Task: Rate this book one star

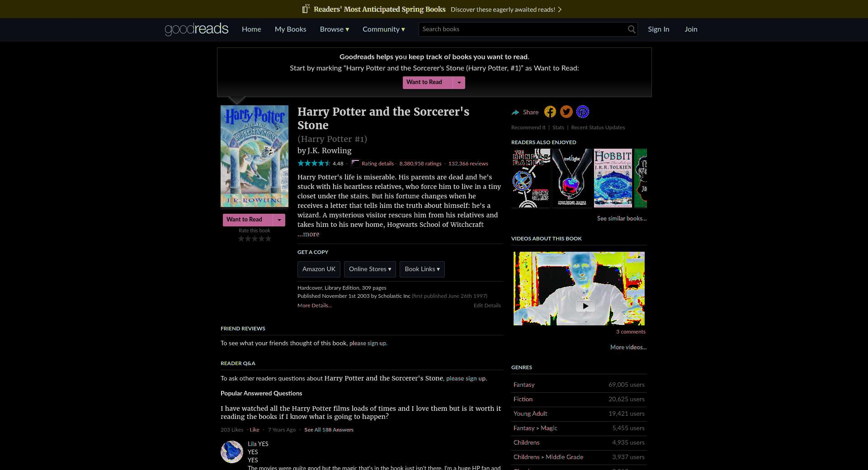Action: [241, 239]
